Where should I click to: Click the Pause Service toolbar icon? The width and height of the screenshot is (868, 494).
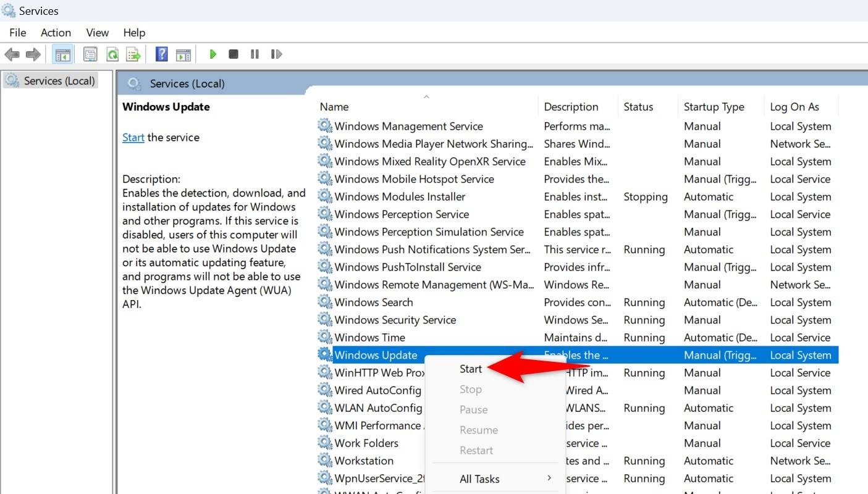255,54
